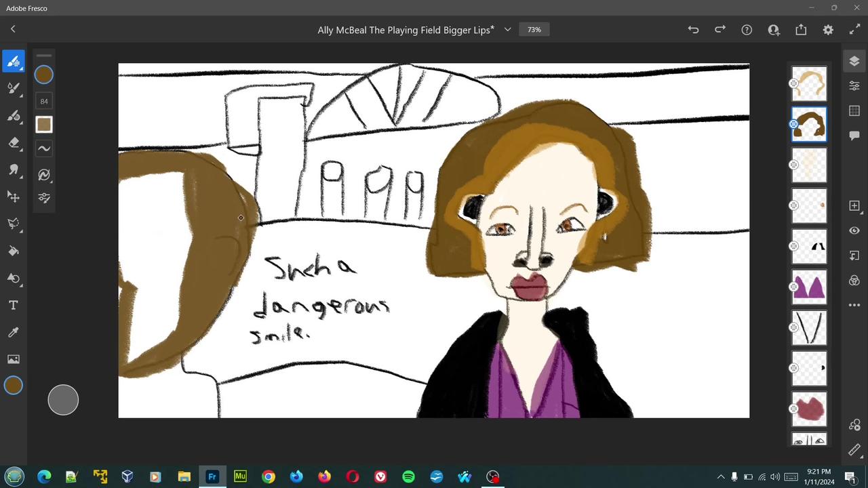The width and height of the screenshot is (868, 488).
Task: Toggle the Precision grid panel
Action: tap(854, 110)
